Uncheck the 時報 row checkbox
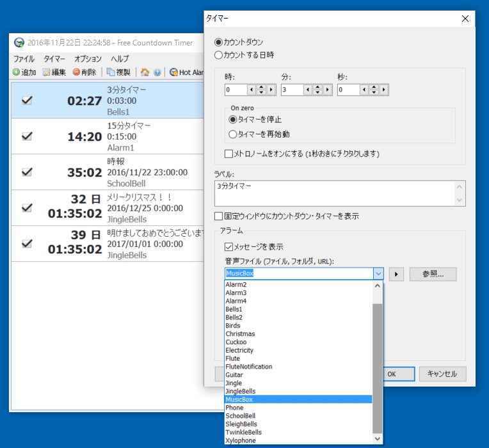Viewport: 489px width, 448px height. pos(27,172)
